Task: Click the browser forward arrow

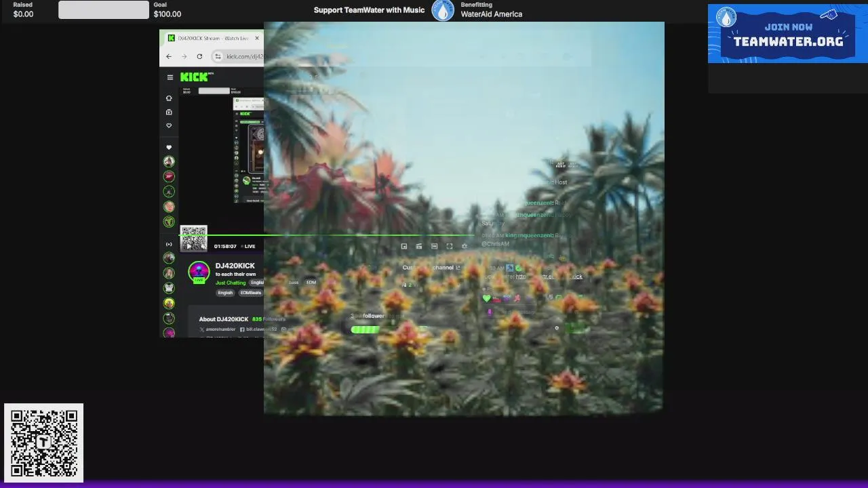Action: pyautogui.click(x=184, y=56)
